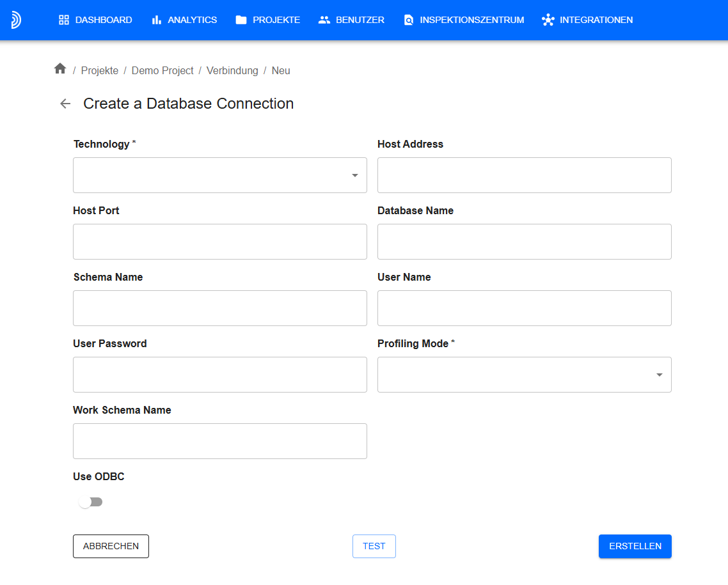Click the Integrationen hub icon

click(548, 20)
